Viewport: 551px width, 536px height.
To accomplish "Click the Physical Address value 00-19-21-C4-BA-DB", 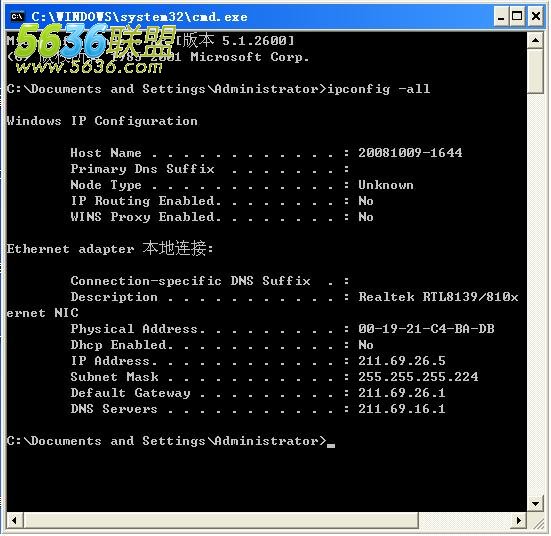I will tap(426, 329).
